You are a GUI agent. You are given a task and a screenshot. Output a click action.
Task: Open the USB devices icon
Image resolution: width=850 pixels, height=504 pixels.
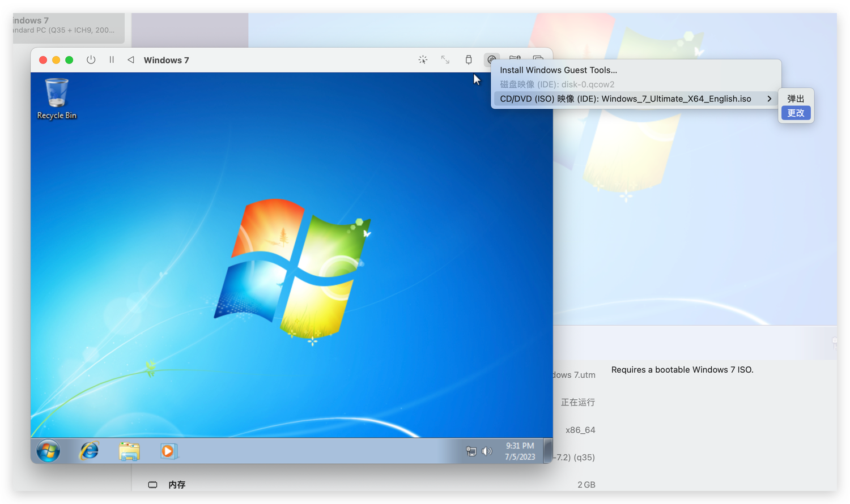click(x=469, y=59)
